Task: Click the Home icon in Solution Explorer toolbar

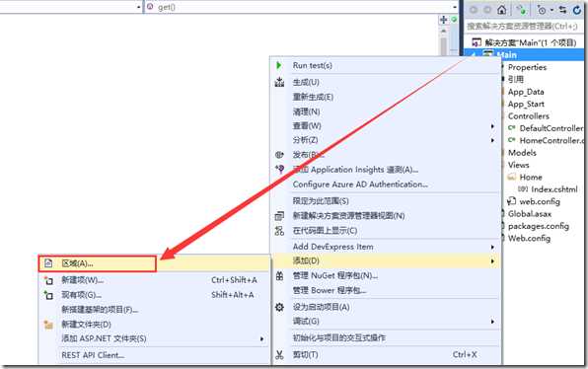Action: 501,10
